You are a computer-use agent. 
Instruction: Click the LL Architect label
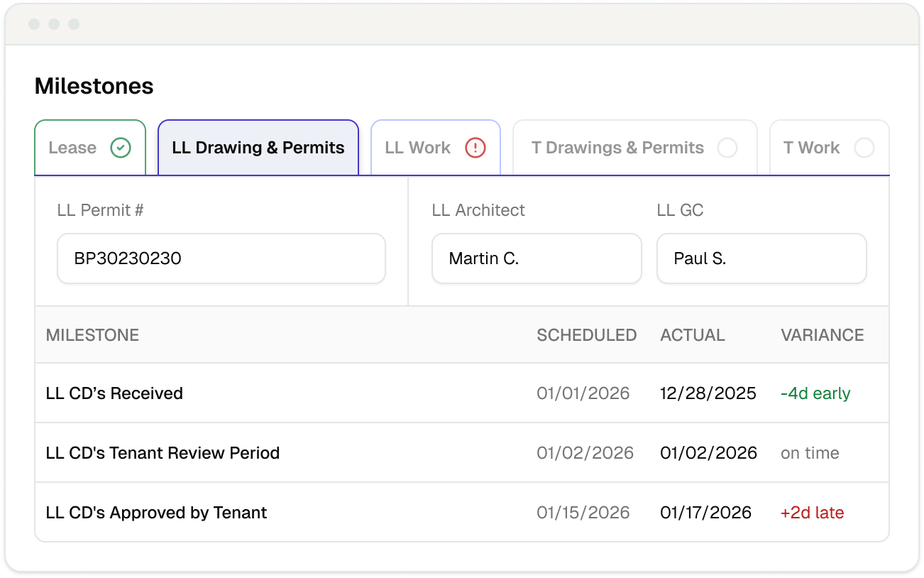(x=478, y=210)
